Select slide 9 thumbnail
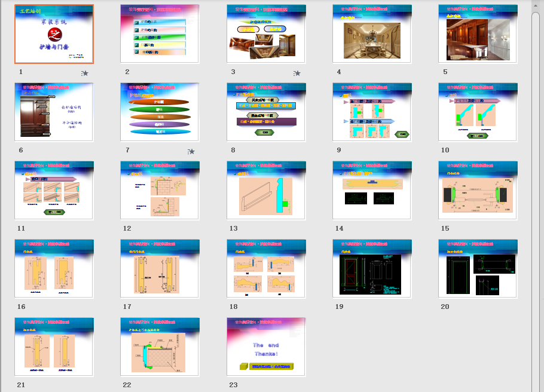The width and height of the screenshot is (544, 392). (x=372, y=112)
